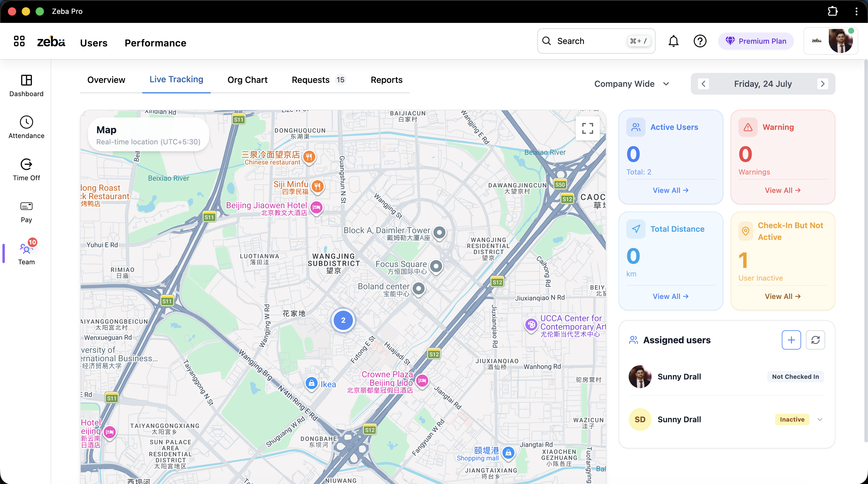Go to the previous day
868x484 pixels.
click(x=703, y=84)
